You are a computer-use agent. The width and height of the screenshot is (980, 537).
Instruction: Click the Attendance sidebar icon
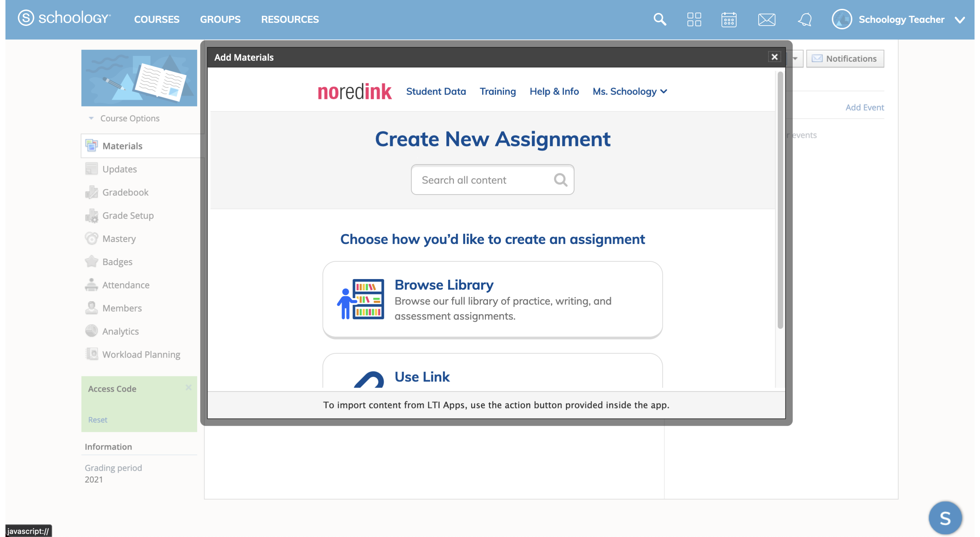[91, 285]
